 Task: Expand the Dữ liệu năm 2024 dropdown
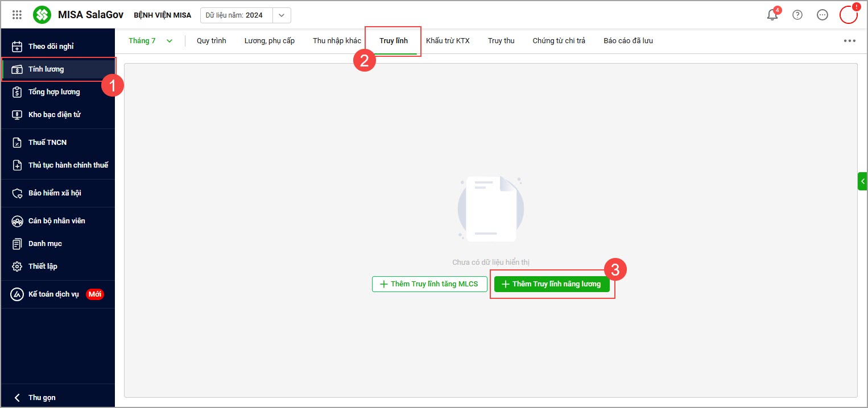click(282, 15)
